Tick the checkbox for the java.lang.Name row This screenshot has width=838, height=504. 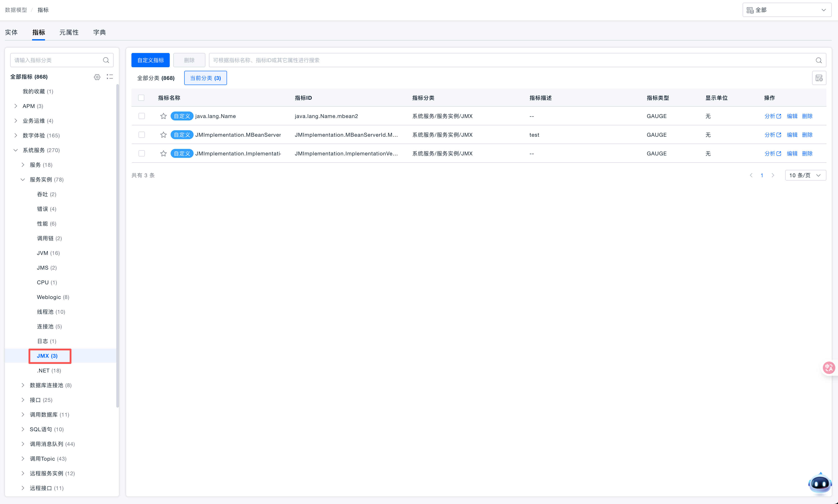coord(142,116)
